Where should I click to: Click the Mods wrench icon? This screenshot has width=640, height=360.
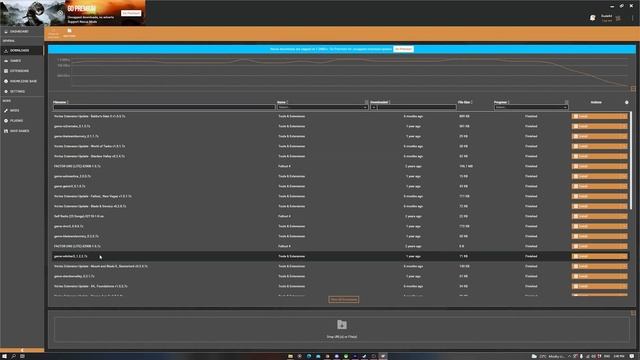(6, 111)
